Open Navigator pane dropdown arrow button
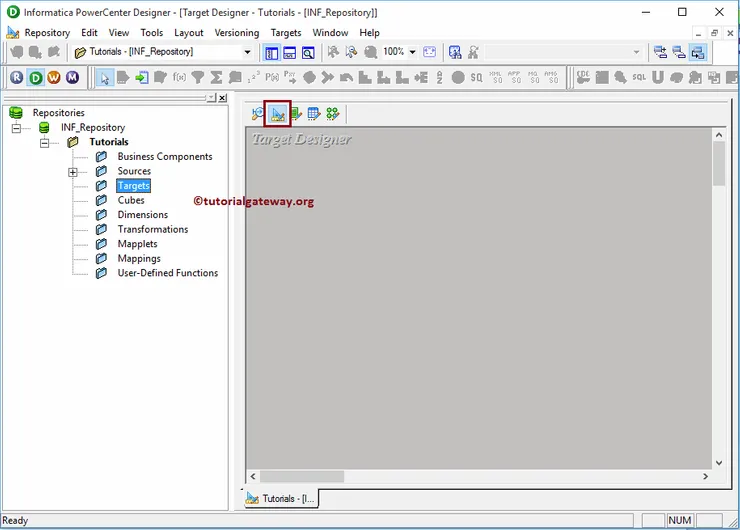 (x=211, y=98)
